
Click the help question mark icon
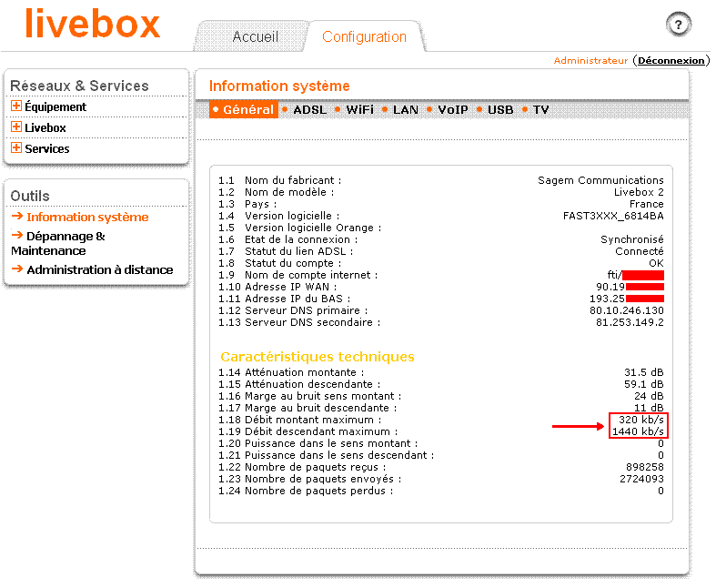679,25
